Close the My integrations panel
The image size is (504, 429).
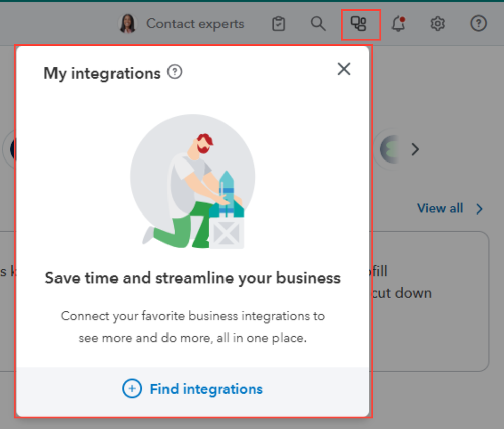[x=344, y=69]
